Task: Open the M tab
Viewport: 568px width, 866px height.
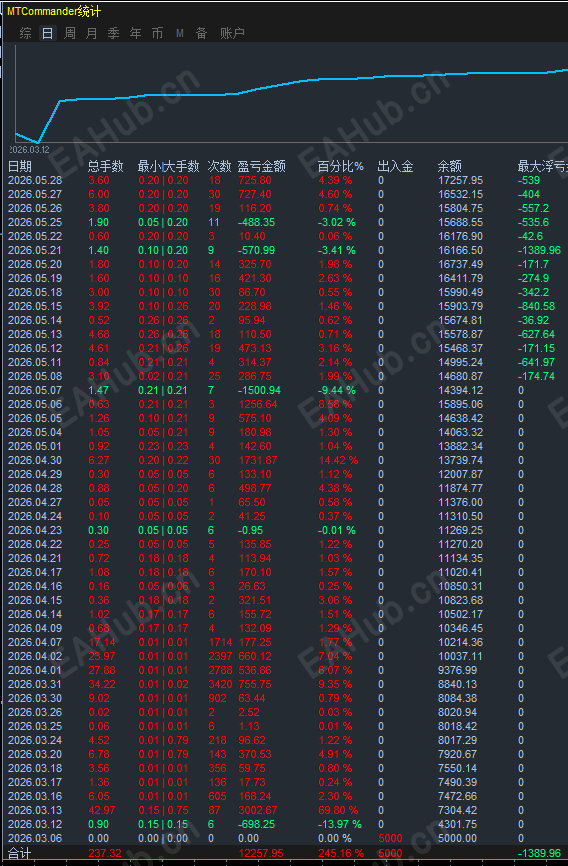Action: [x=180, y=33]
